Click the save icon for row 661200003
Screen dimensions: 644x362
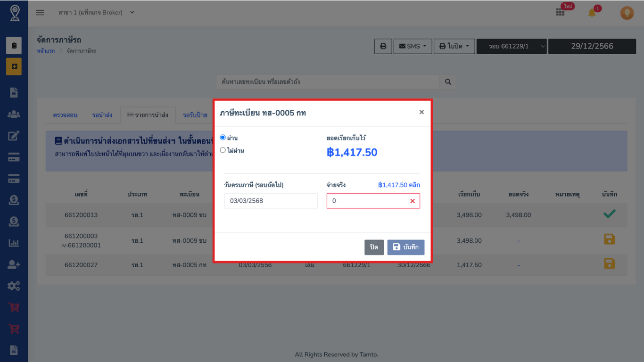click(x=610, y=239)
